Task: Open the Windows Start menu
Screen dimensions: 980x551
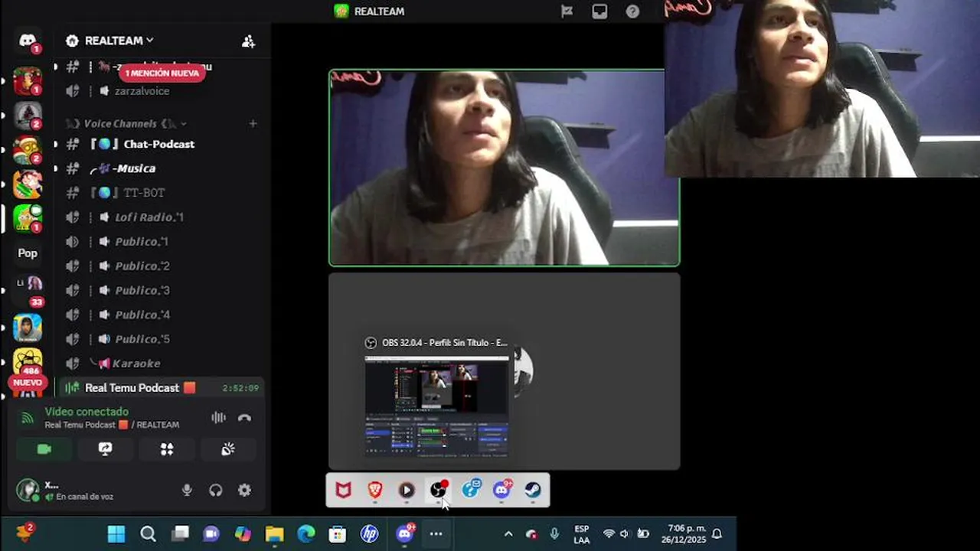Action: 116,534
